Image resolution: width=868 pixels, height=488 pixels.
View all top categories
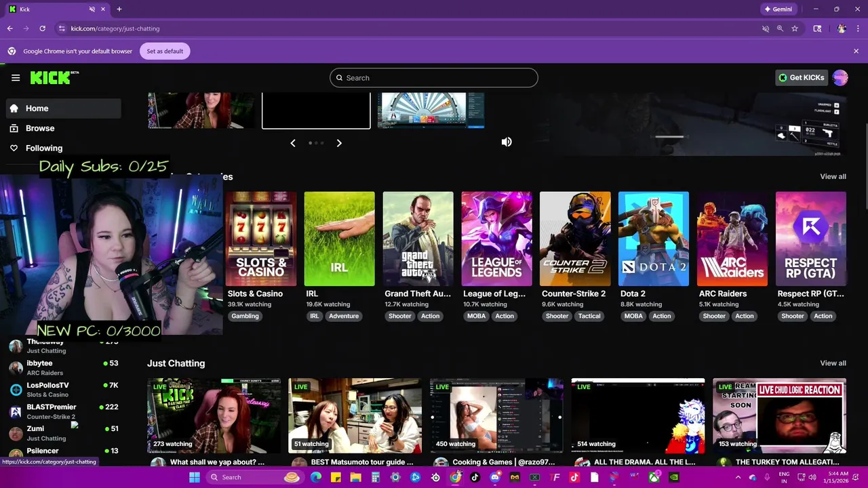pos(833,176)
